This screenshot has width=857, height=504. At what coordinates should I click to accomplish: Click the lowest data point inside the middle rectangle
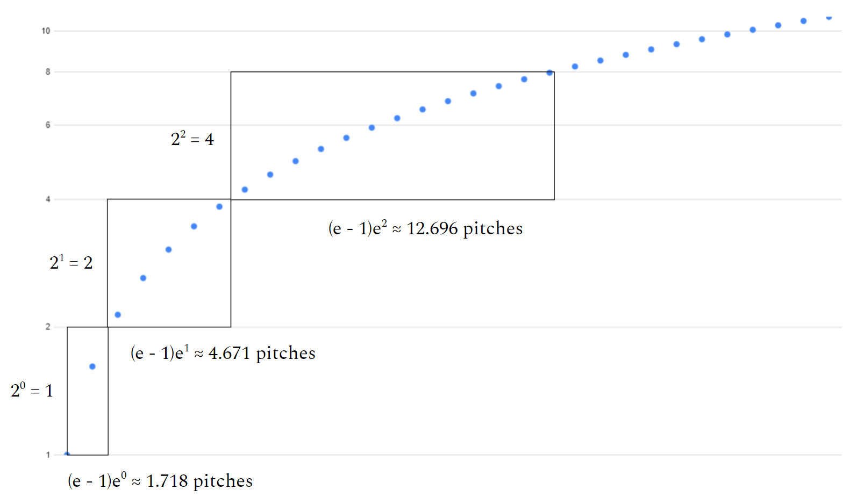tap(118, 315)
